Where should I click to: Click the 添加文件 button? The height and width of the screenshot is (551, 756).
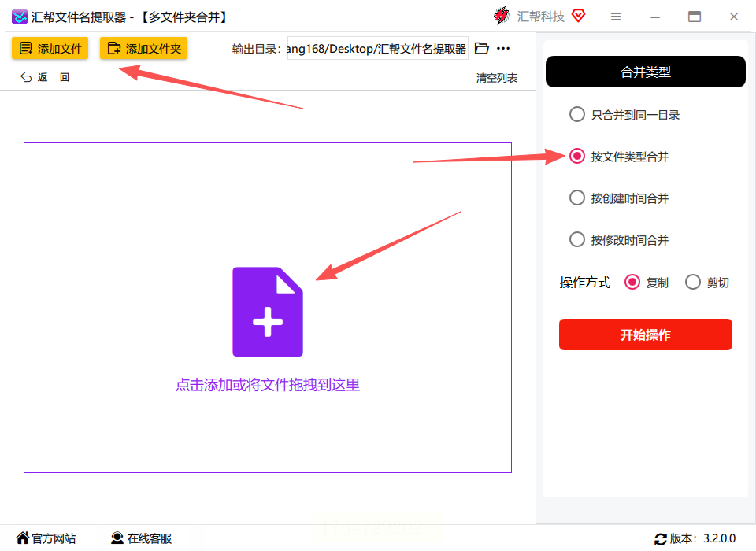tap(50, 48)
